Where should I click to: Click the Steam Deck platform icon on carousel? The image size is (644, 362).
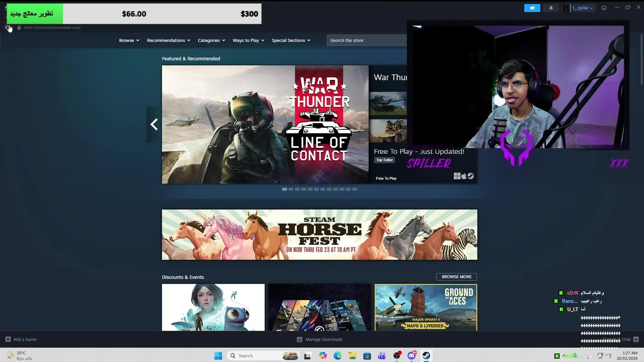[x=470, y=176]
